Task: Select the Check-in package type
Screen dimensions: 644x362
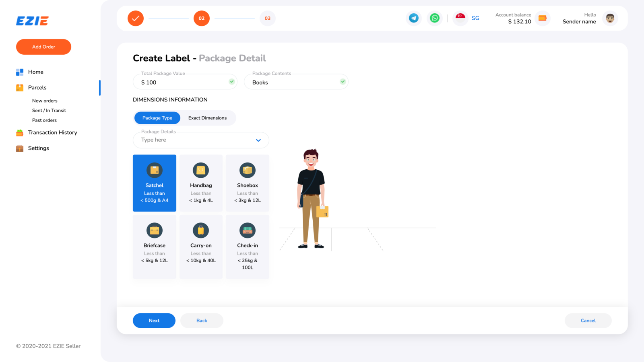Action: click(247, 247)
